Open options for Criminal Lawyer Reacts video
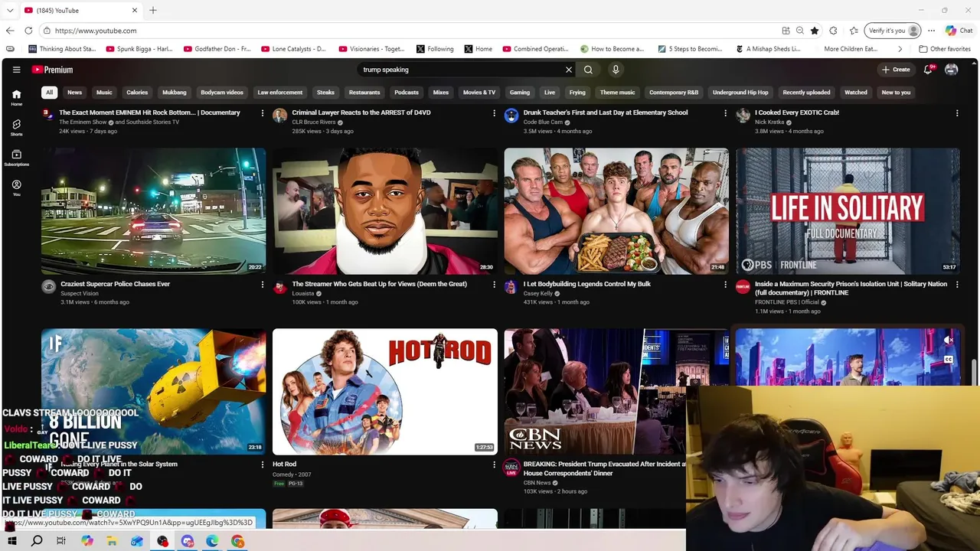The height and width of the screenshot is (551, 980). point(494,113)
